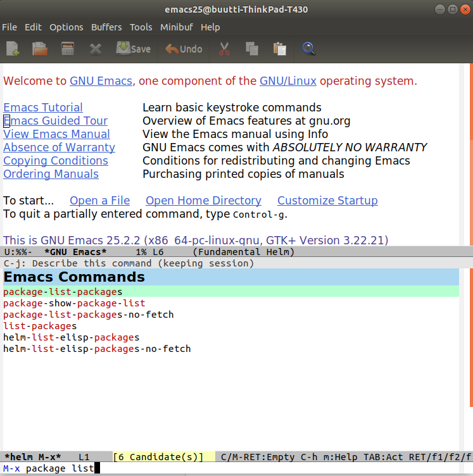The image size is (473, 476).
Task: Click the Paste clipboard icon
Action: [x=279, y=49]
